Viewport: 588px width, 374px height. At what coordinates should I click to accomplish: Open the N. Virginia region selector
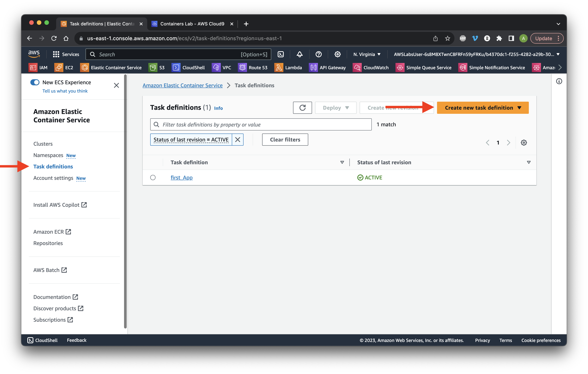(367, 54)
